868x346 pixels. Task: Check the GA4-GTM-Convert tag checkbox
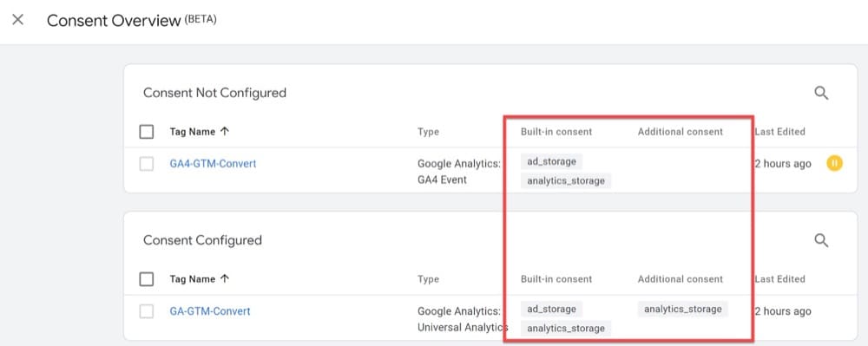[x=147, y=164]
